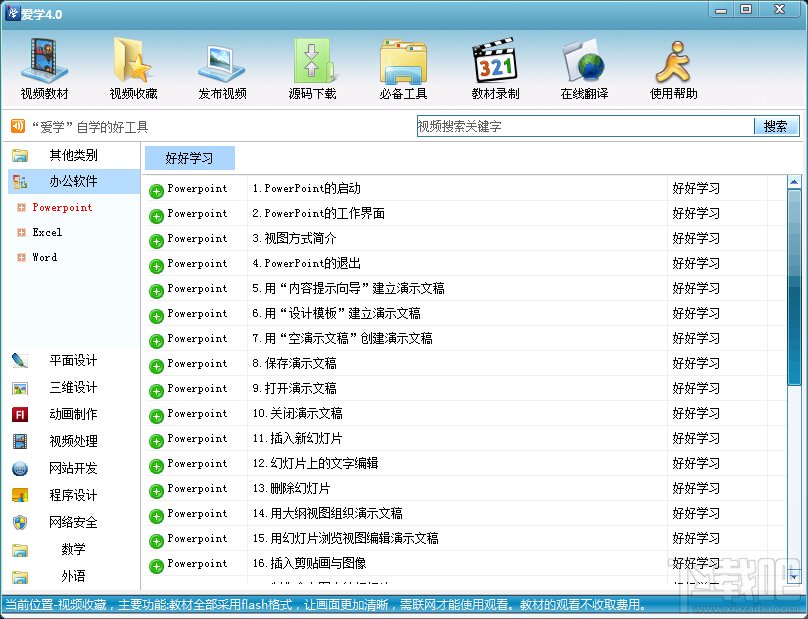
Task: Click the 网站开发 globe icon
Action: 20,469
